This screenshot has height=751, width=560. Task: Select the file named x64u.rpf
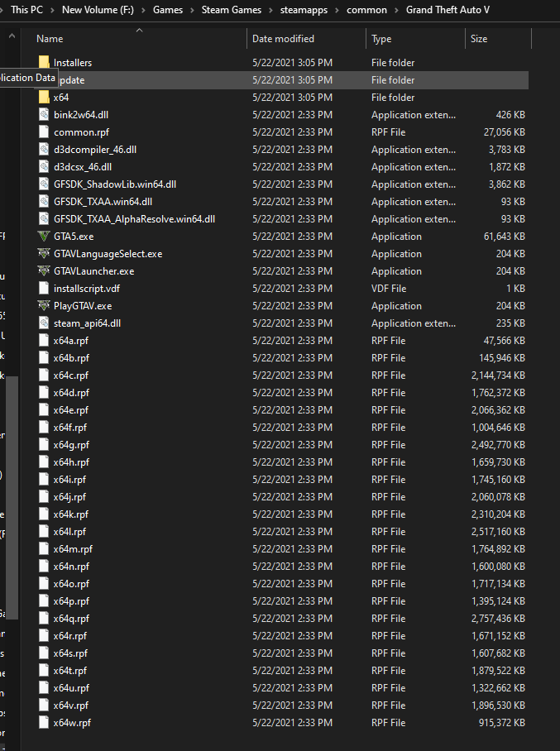tap(71, 688)
